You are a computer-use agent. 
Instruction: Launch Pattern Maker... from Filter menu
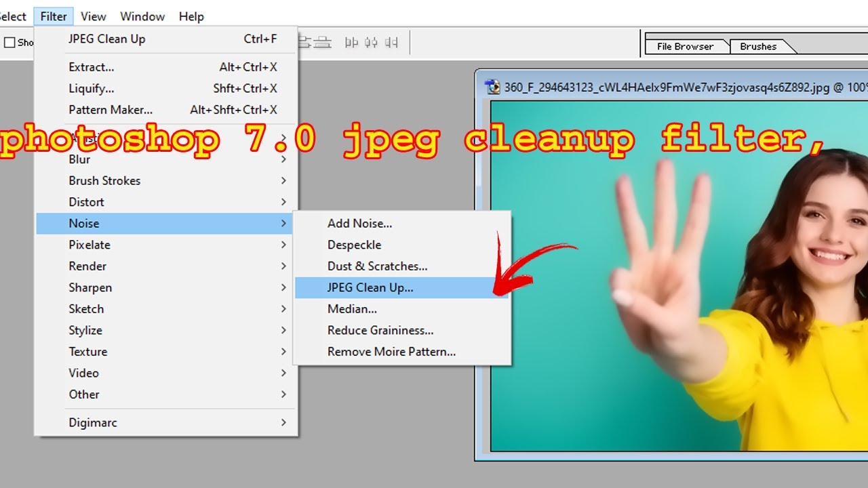click(x=166, y=110)
